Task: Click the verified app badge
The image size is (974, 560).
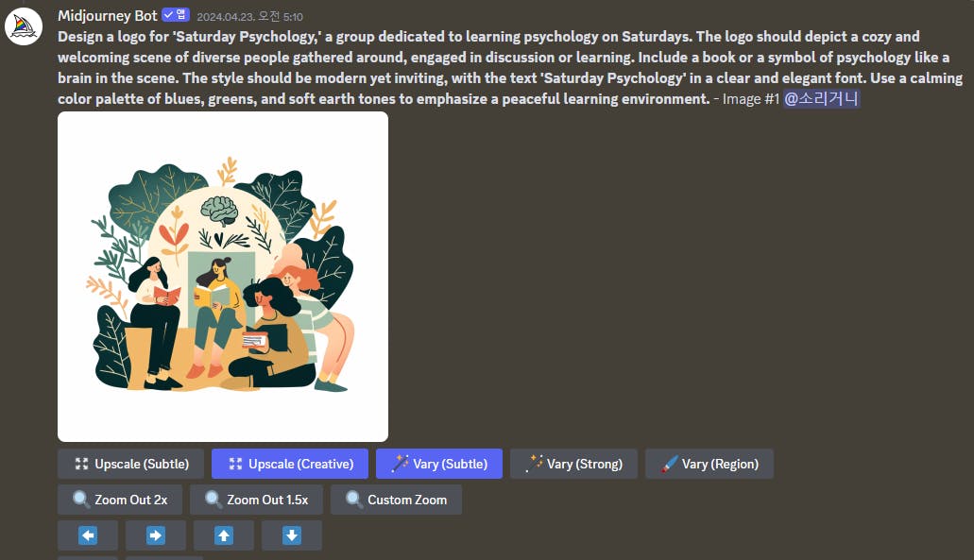Action: click(x=174, y=15)
